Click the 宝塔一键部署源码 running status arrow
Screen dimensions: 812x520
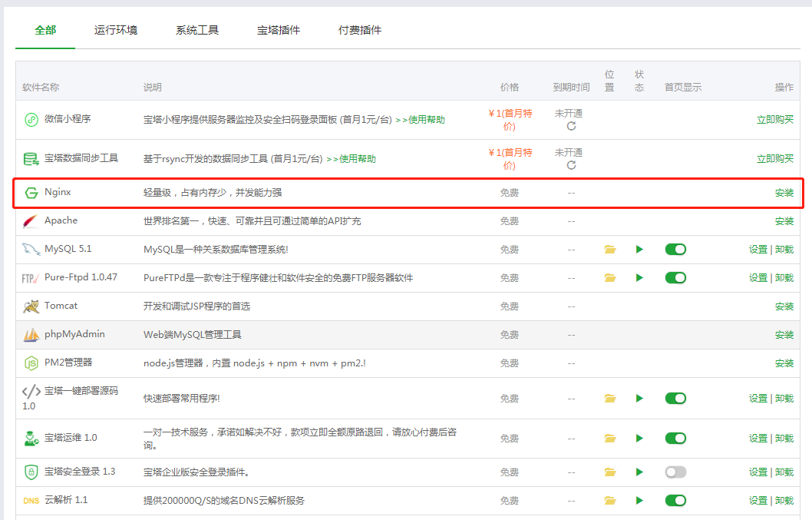click(639, 399)
